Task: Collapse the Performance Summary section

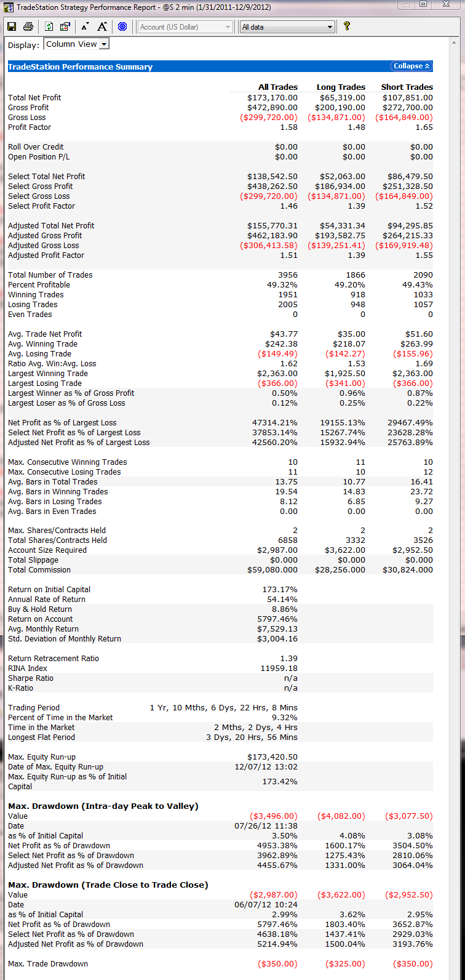Action: pyautogui.click(x=411, y=66)
